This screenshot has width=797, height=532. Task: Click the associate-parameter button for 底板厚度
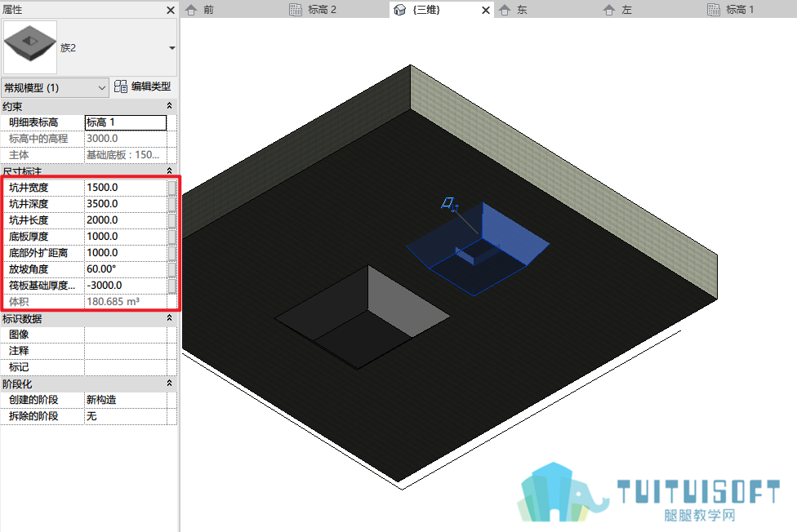[x=172, y=237]
